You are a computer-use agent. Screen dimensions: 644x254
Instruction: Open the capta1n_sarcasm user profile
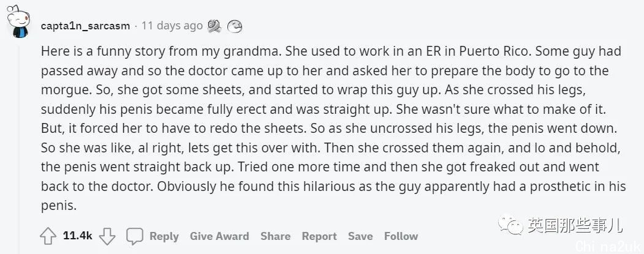85,26
